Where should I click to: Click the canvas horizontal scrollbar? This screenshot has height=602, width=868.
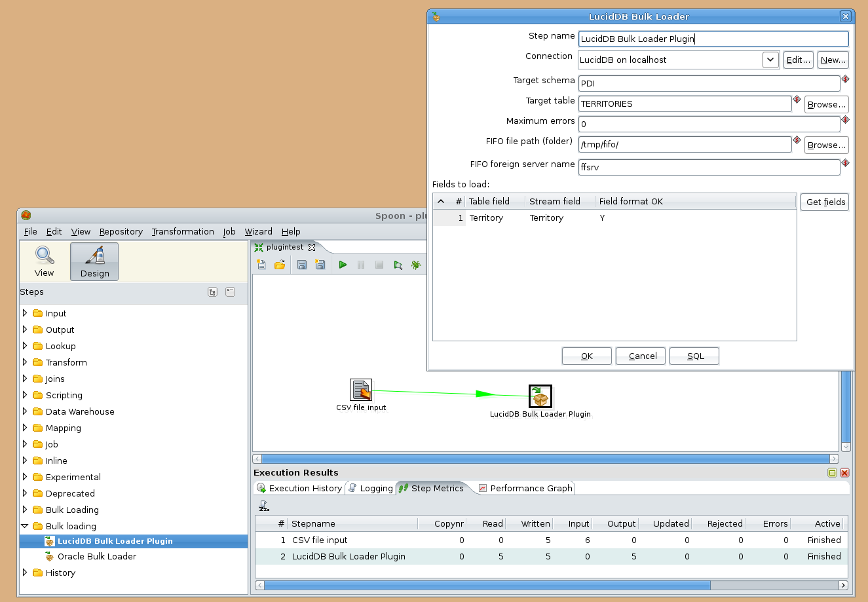(x=546, y=459)
